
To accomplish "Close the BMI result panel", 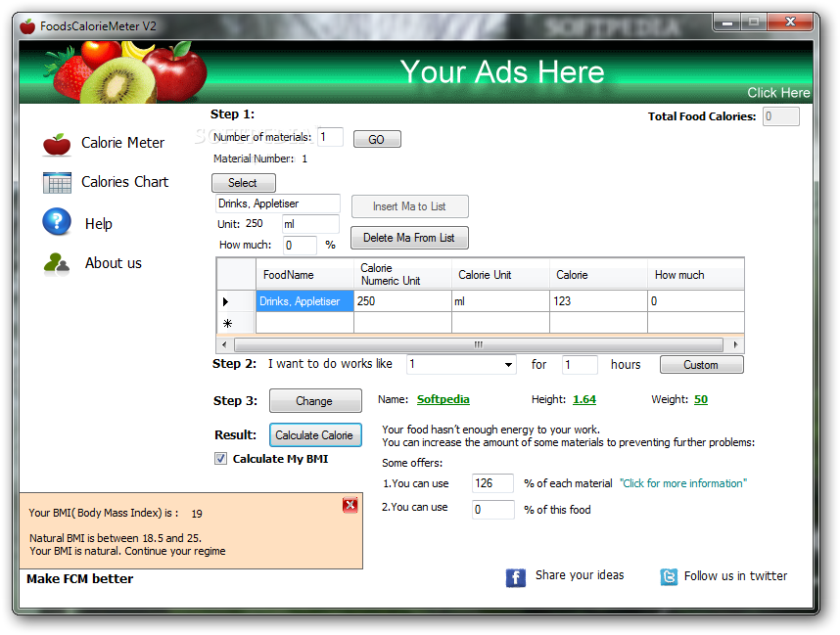I will tap(350, 505).
